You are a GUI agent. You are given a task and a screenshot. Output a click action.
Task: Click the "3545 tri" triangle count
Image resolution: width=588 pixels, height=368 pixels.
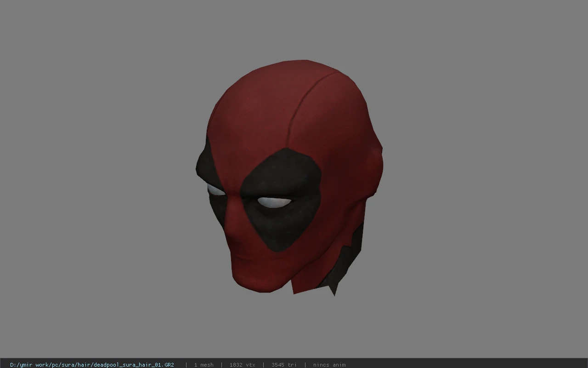[284, 365]
